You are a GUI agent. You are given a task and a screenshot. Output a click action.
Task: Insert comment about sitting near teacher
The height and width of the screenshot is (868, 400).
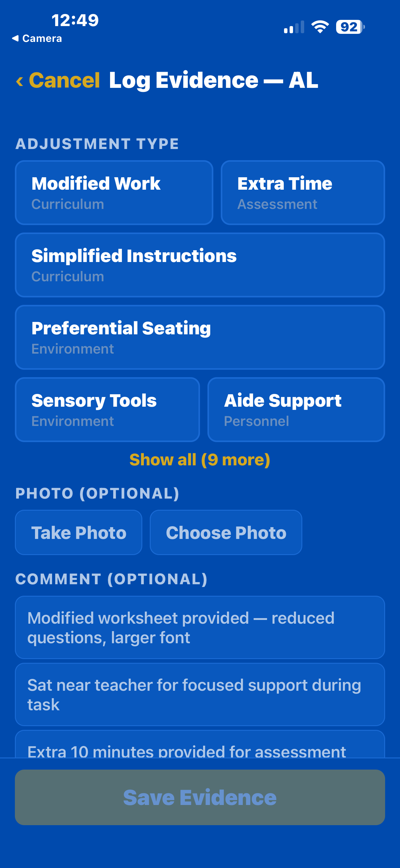tap(200, 694)
